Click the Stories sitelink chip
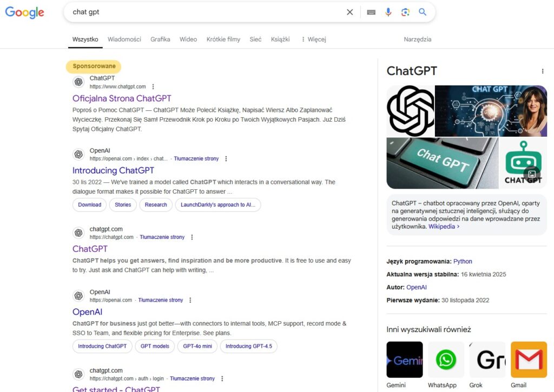The height and width of the screenshot is (392, 554). click(123, 205)
